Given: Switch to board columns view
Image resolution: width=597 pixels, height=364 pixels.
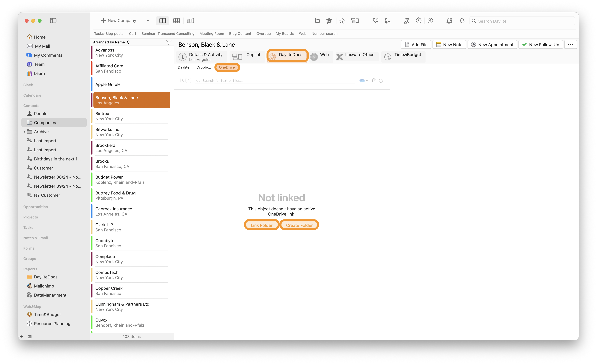Looking at the screenshot, I should [x=190, y=21].
